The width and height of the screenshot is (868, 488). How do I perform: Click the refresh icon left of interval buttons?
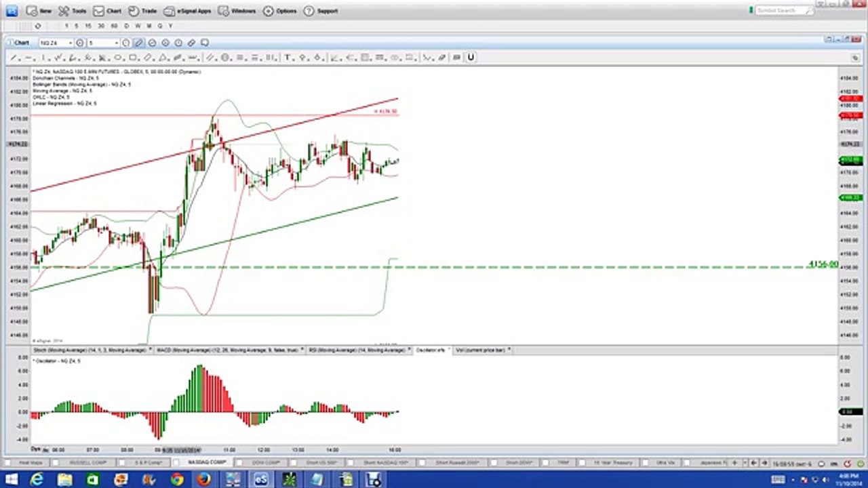[38, 26]
